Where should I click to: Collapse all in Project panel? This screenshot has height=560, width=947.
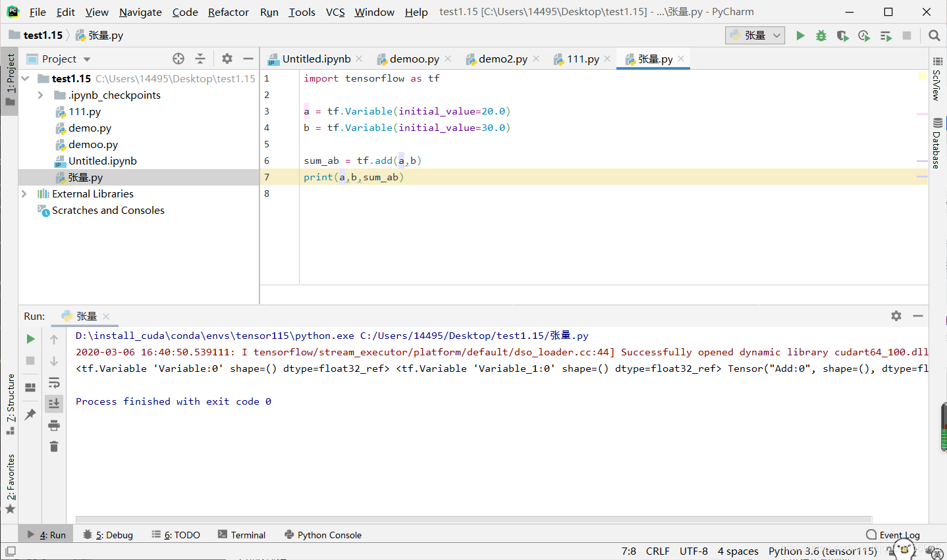pyautogui.click(x=200, y=59)
